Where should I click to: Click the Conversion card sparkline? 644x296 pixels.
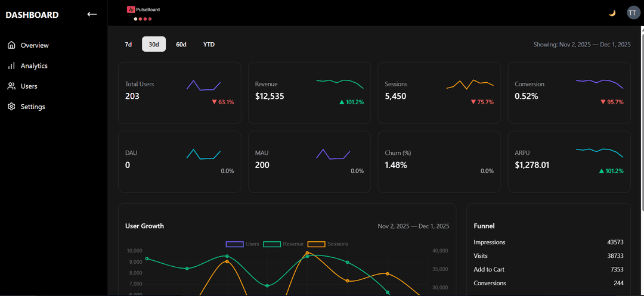pos(600,83)
